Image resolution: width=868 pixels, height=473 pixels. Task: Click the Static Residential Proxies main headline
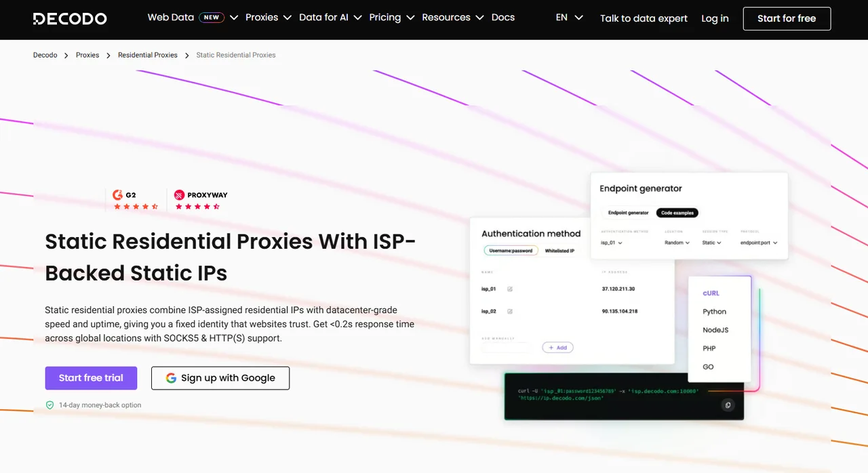pyautogui.click(x=231, y=257)
